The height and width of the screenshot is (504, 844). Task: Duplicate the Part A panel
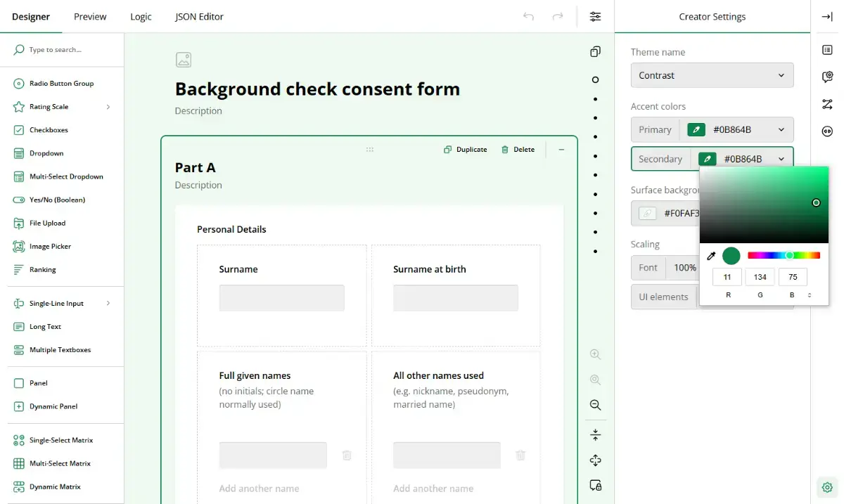click(465, 149)
